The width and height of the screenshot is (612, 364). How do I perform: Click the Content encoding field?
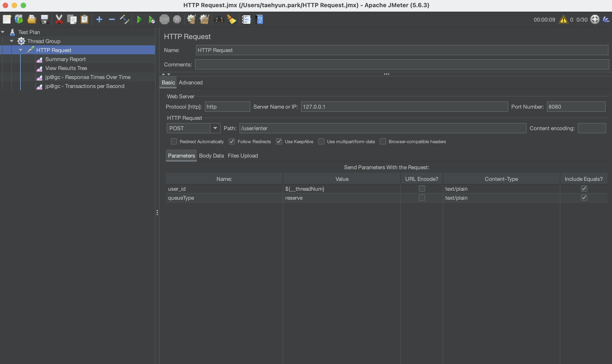(x=592, y=128)
